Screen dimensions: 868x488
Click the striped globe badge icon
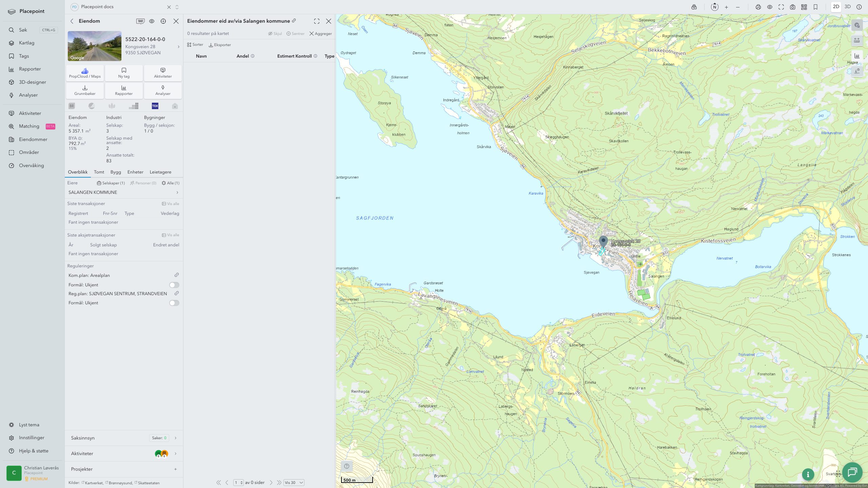pos(92,106)
